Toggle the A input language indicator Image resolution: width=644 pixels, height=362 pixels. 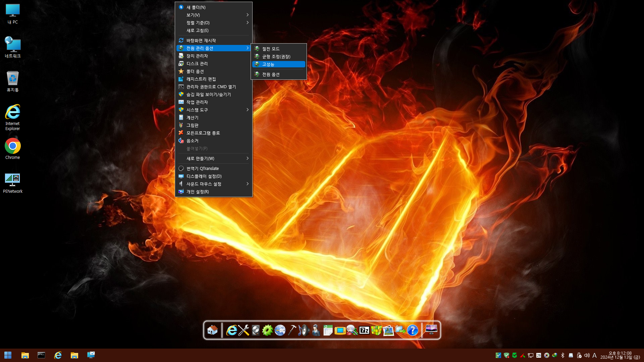(x=594, y=355)
